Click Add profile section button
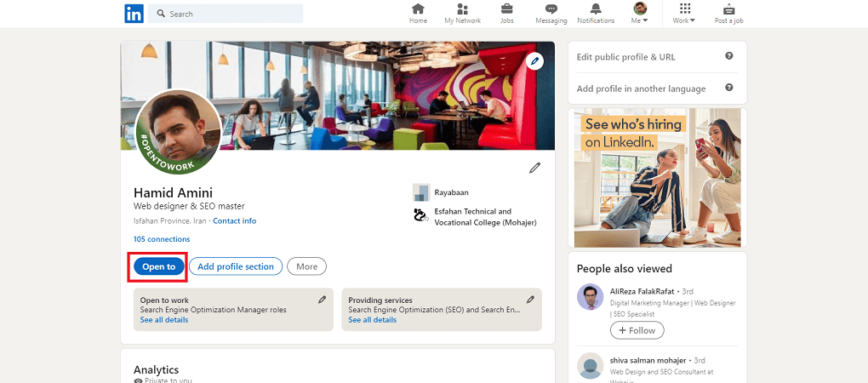Viewport: 868px width, 383px height. coord(236,266)
